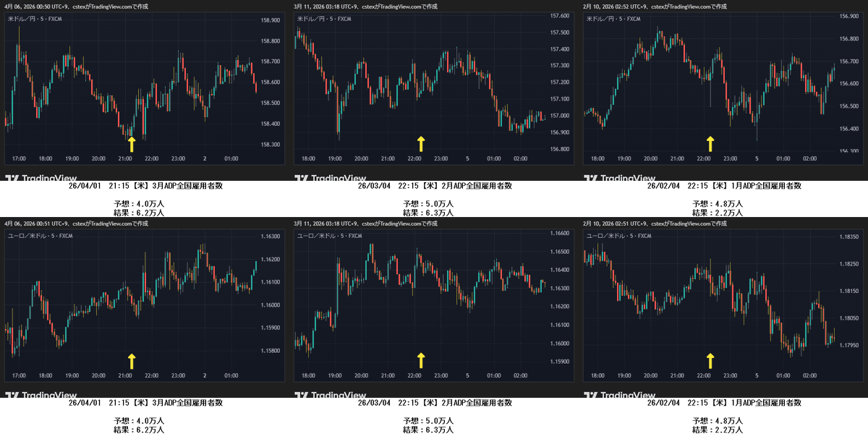
Task: Click the 158.900 price axis label
Action: tap(269, 20)
